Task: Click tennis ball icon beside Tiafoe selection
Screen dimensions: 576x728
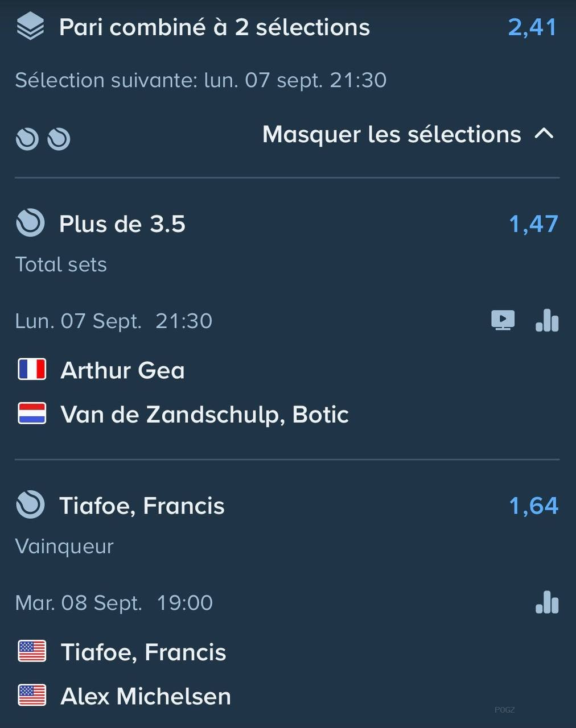Action: click(x=30, y=504)
